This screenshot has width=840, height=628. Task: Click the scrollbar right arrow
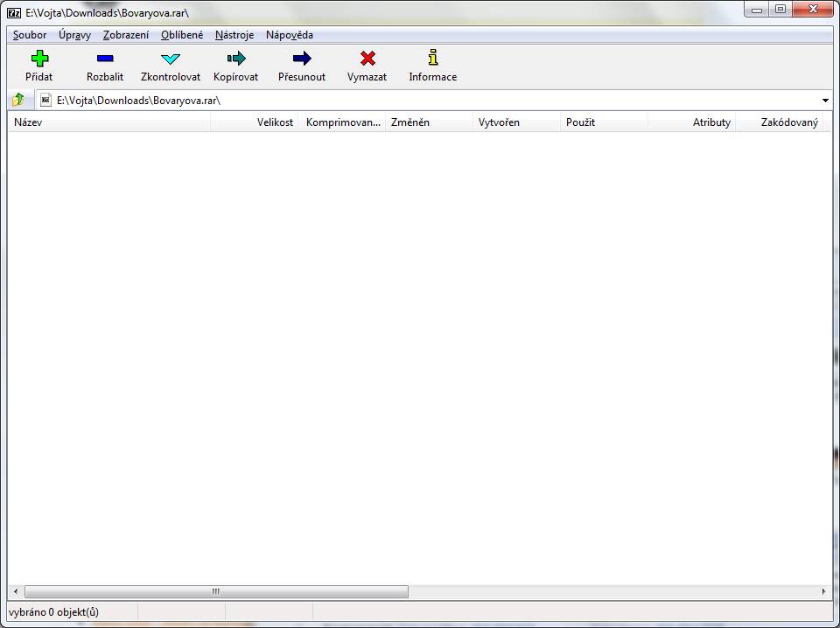point(824,591)
